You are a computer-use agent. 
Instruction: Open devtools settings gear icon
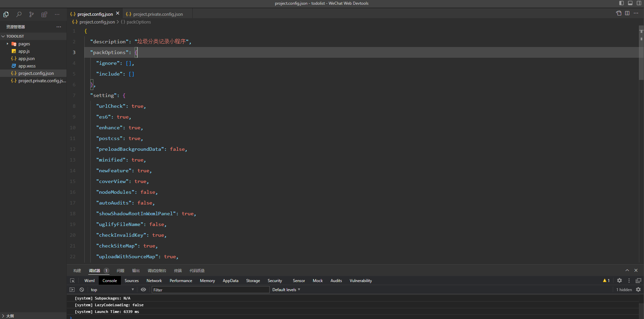619,280
